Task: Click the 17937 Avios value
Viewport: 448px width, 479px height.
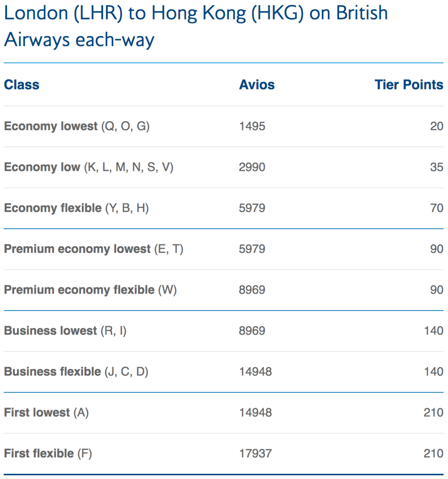Action: pos(255,454)
